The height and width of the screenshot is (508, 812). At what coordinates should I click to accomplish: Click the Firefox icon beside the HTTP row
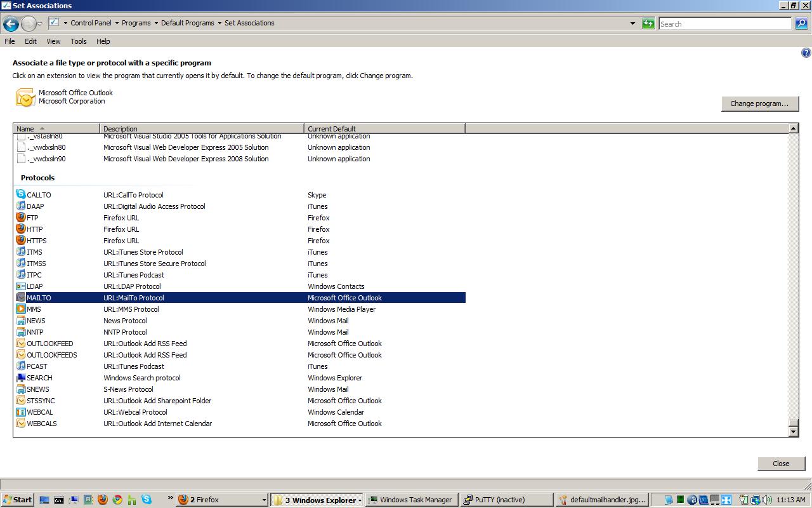(x=21, y=229)
